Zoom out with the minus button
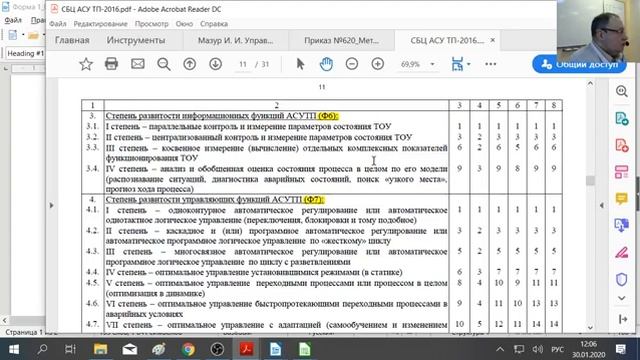This screenshot has width=640, height=360. (x=352, y=64)
